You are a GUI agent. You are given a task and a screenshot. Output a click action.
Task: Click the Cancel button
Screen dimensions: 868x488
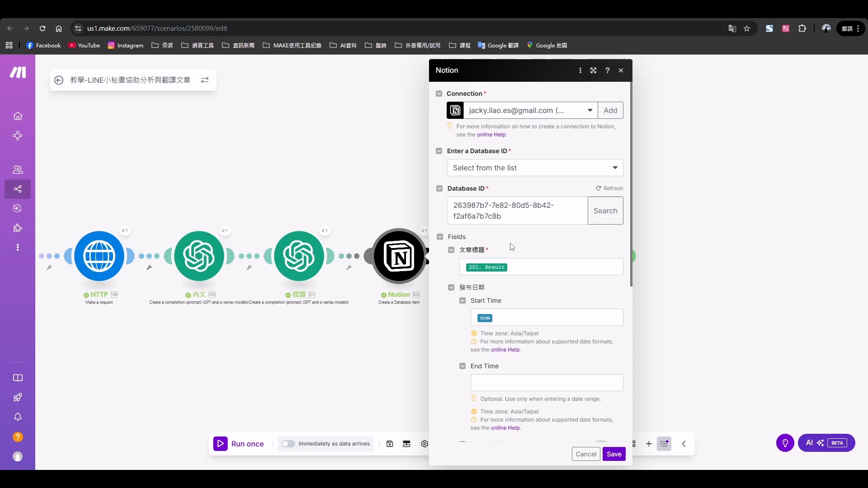click(586, 454)
